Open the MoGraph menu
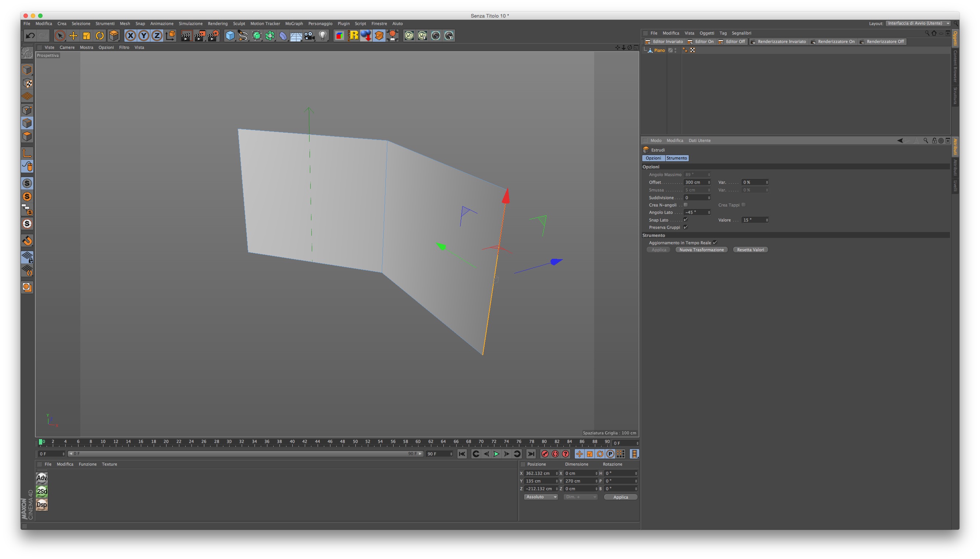980x559 pixels. [x=293, y=23]
